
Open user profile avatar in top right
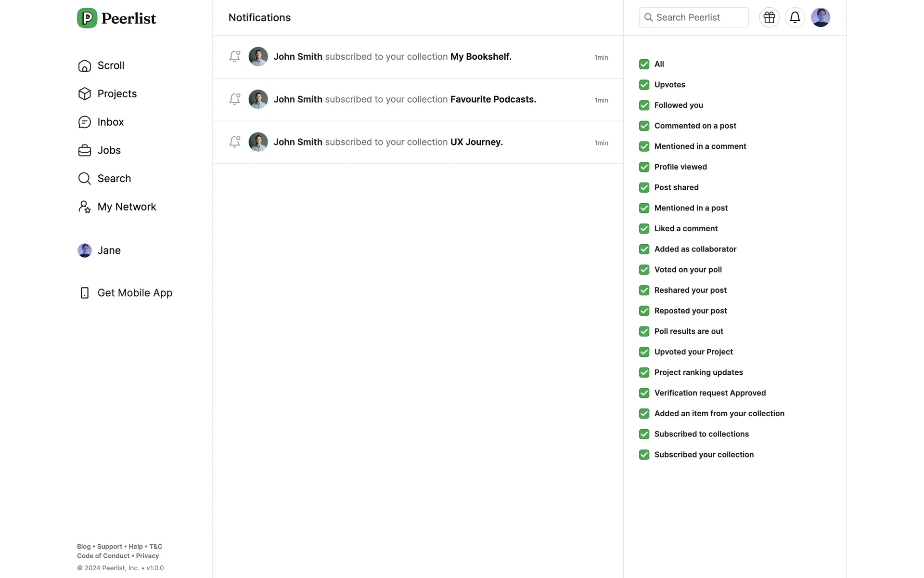820,17
